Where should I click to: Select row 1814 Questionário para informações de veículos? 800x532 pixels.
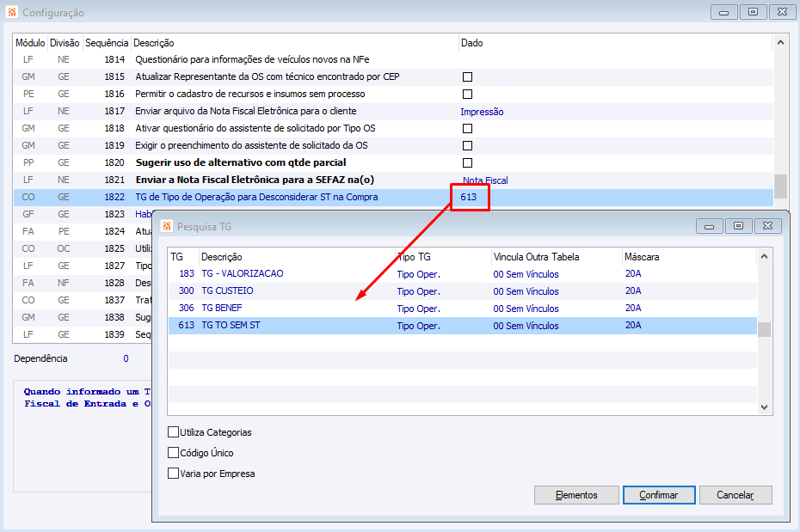click(x=393, y=59)
